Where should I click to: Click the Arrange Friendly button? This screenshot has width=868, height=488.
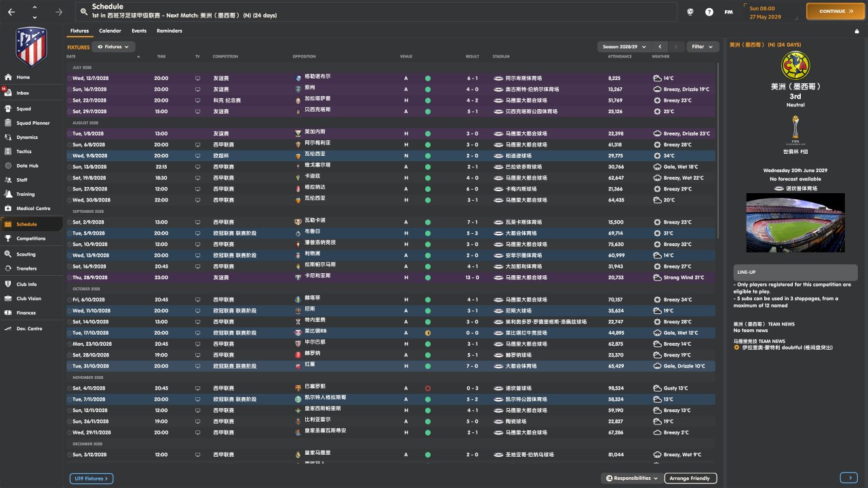(690, 479)
